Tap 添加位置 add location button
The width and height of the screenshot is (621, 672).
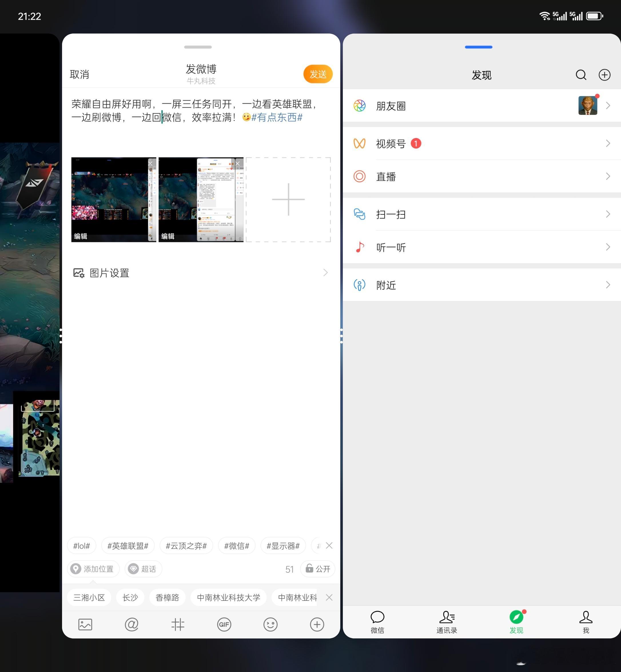tap(93, 569)
